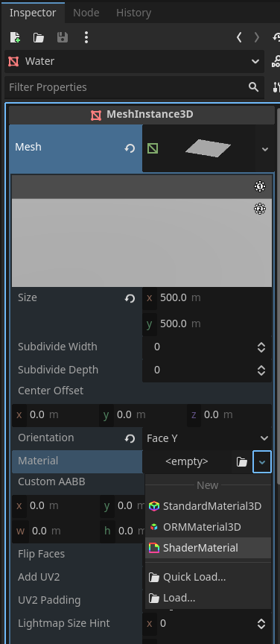Screen dimensions: 280x644
Task: Edit Custom AABB x value
Action: pyautogui.click(x=55, y=505)
